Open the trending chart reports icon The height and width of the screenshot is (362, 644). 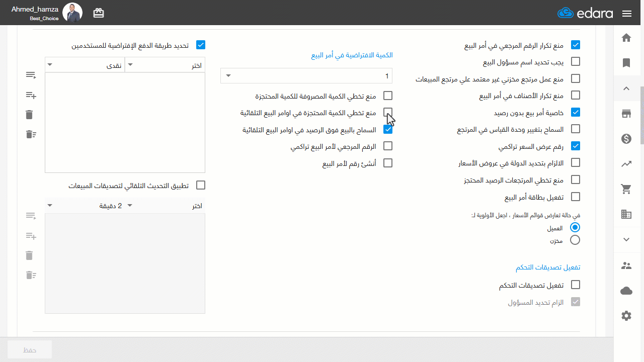point(626,164)
